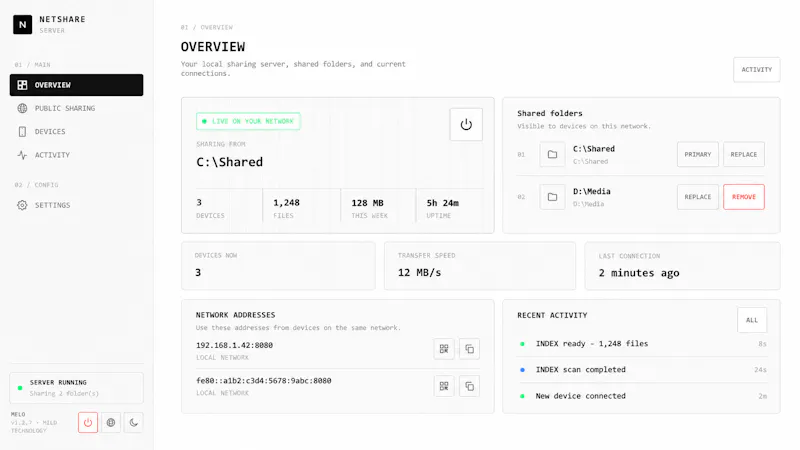Click the folder icon for D:\Media
The height and width of the screenshot is (450, 800).
tap(552, 197)
